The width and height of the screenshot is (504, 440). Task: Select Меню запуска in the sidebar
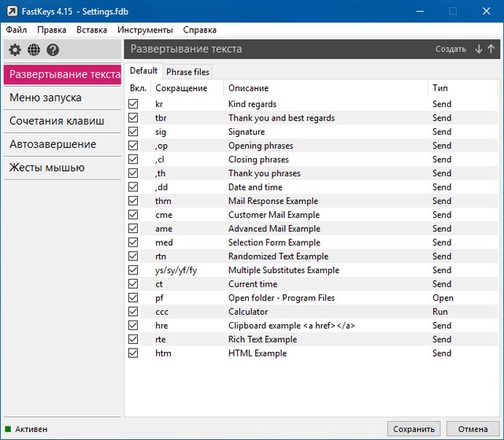[x=46, y=98]
